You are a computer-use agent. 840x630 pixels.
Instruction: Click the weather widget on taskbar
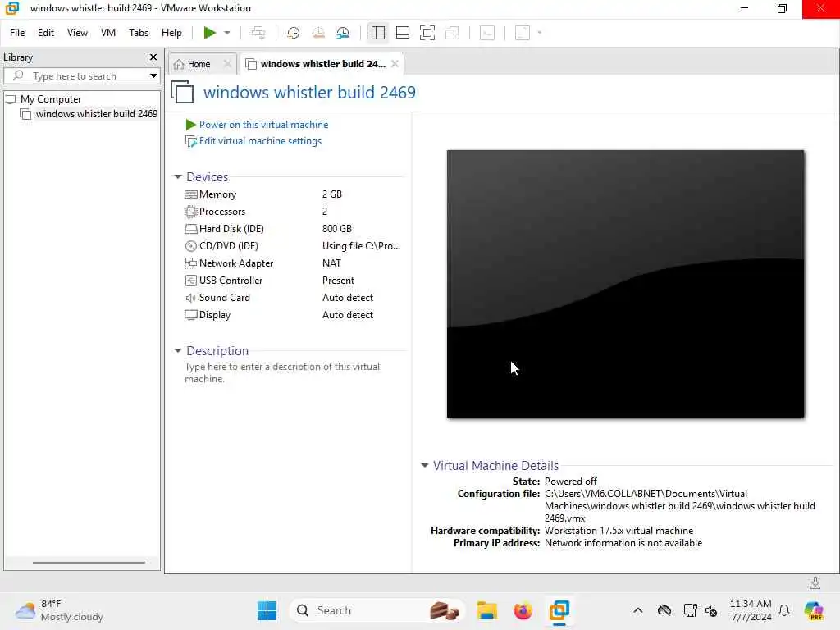click(59, 610)
